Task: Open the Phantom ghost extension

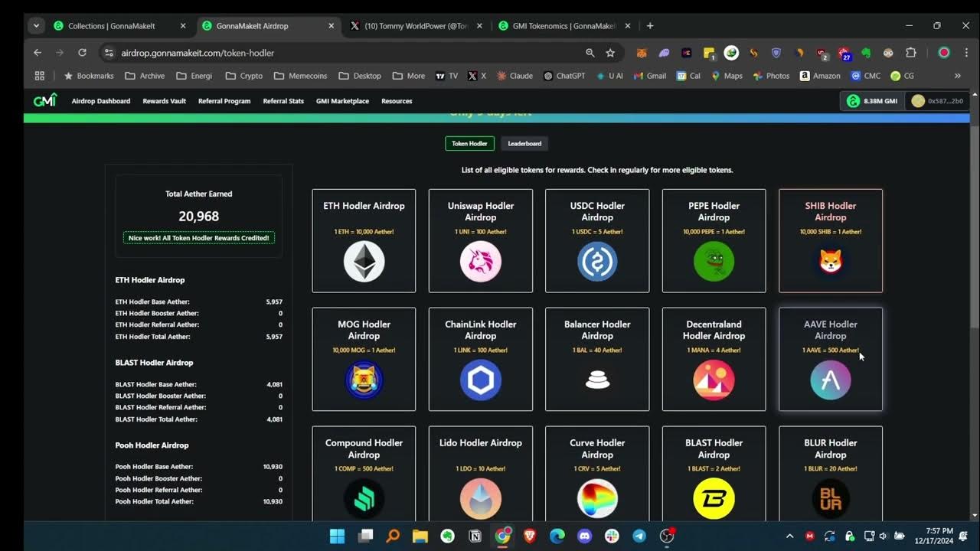Action: click(664, 53)
